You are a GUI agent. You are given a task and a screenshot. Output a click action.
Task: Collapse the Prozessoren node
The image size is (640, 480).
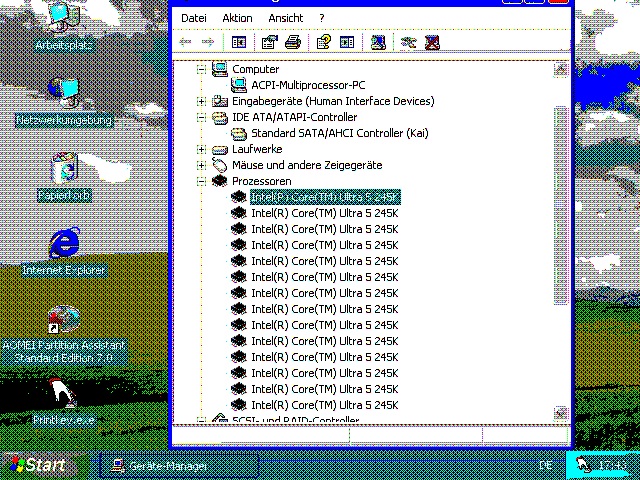(201, 181)
